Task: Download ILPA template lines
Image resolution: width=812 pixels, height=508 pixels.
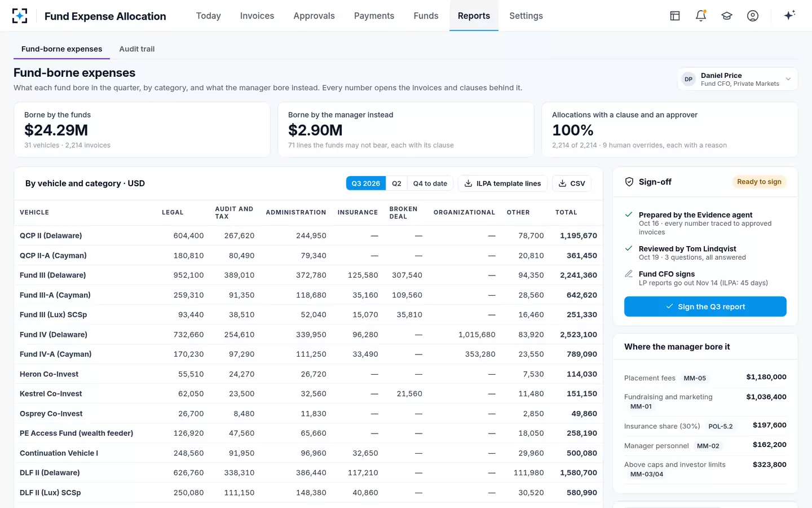Action: pos(502,183)
